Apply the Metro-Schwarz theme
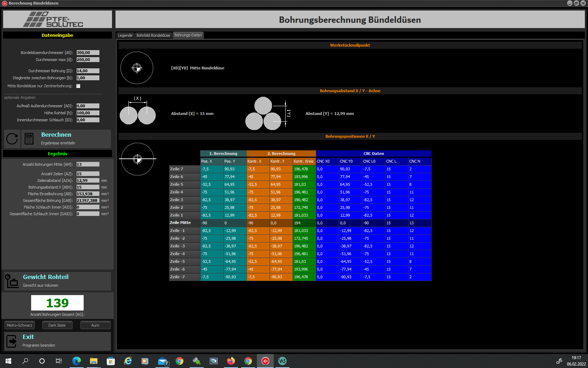Screen dimensions: 588x368 pyautogui.click(x=19, y=325)
